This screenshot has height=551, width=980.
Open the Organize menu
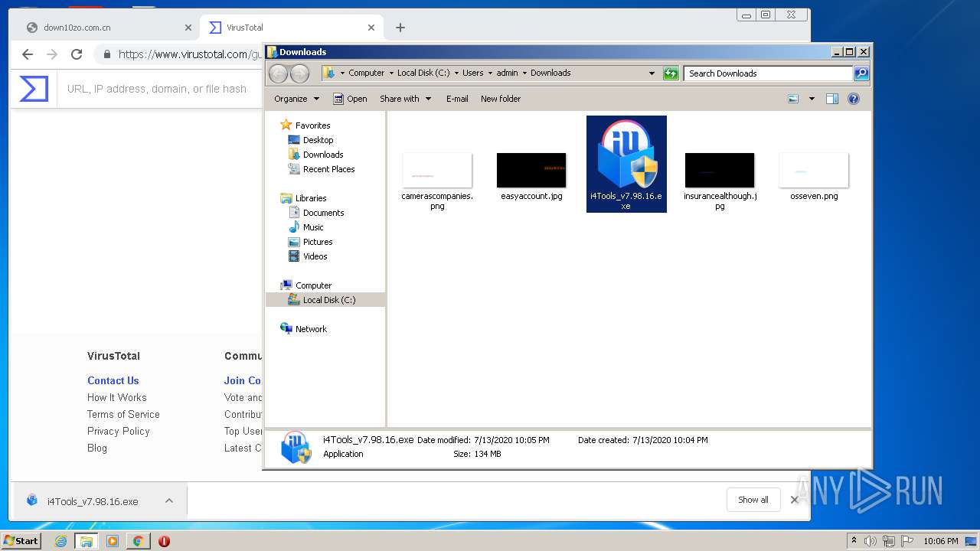296,99
